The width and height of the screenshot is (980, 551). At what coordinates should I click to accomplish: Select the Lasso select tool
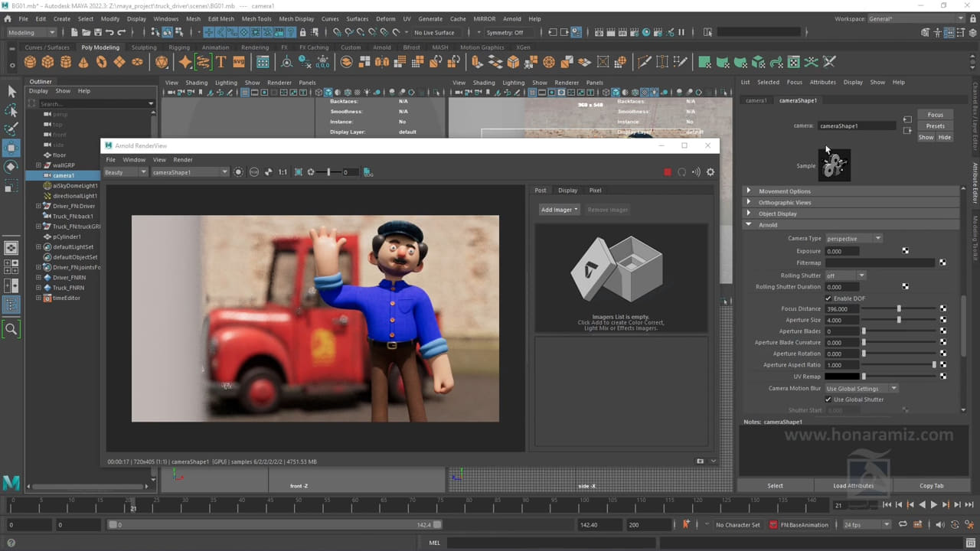click(x=11, y=111)
